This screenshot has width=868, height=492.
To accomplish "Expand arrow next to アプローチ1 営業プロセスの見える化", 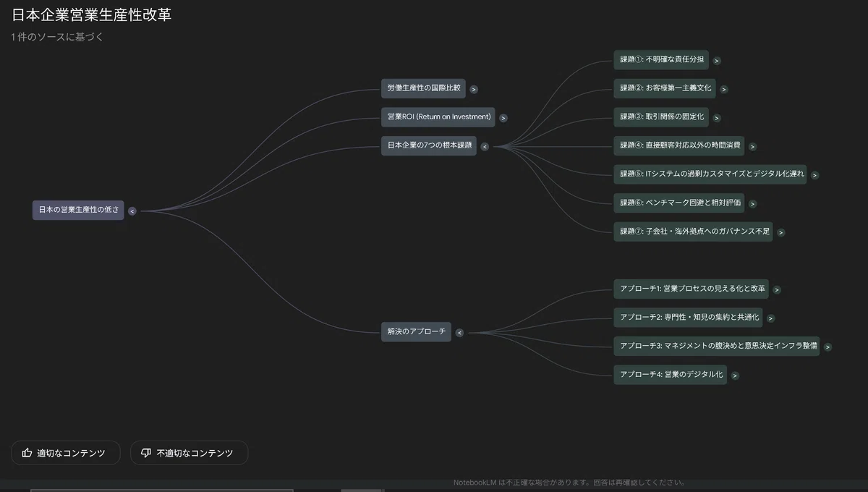I will pyautogui.click(x=777, y=289).
